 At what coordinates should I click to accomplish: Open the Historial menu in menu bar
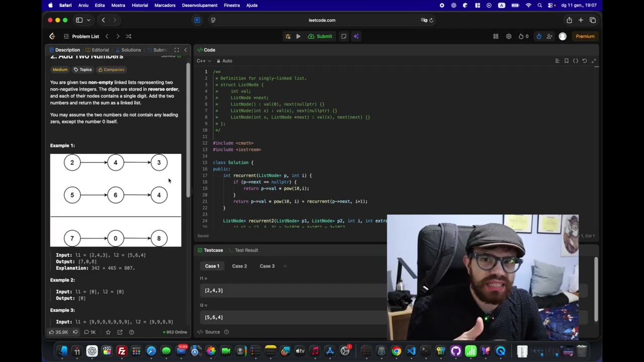[x=140, y=5]
